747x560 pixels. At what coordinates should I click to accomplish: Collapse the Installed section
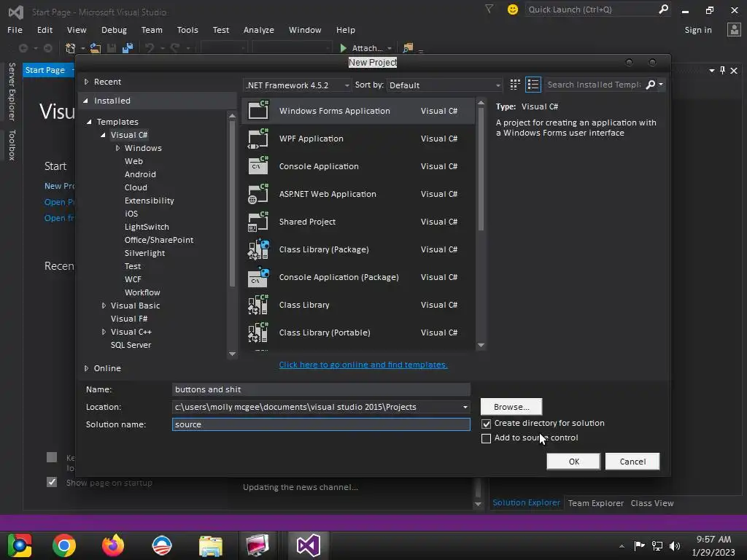click(x=86, y=101)
